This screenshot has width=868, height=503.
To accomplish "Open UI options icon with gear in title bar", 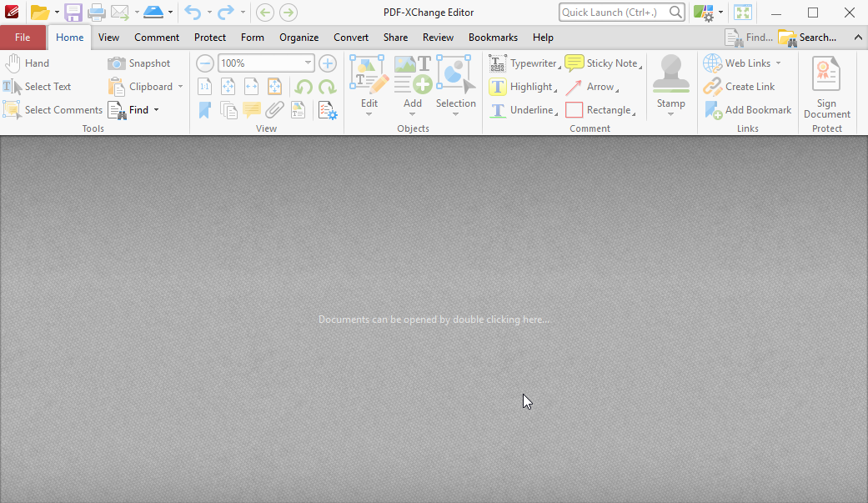I will click(704, 13).
